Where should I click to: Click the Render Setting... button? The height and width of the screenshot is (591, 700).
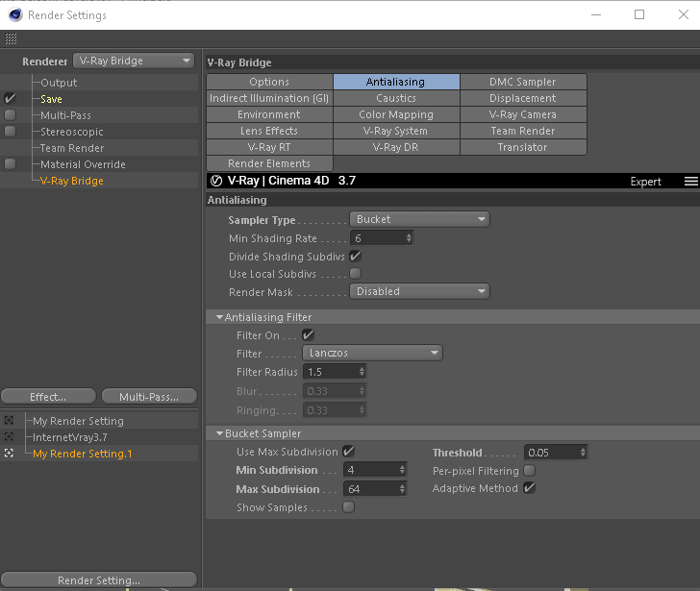[x=99, y=579]
